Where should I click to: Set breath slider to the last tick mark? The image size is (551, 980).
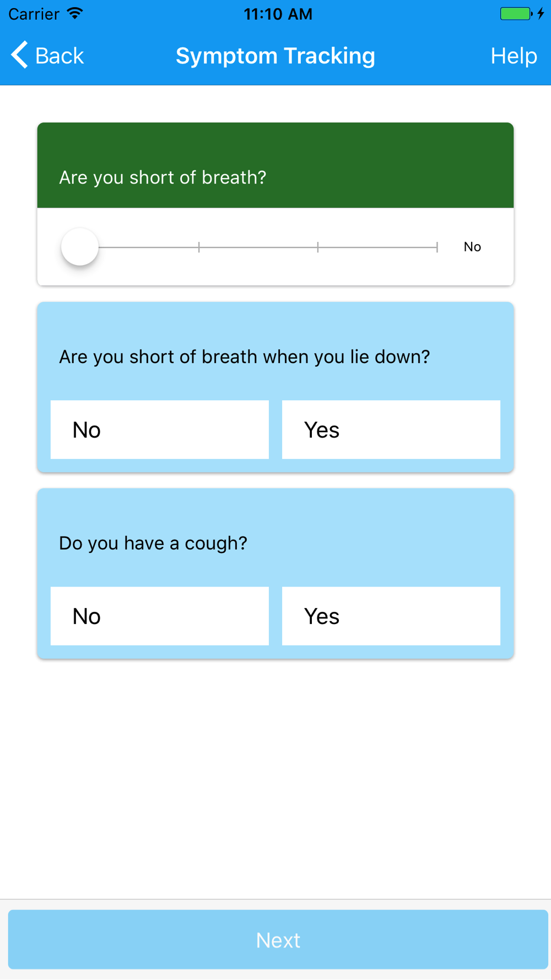[437, 247]
